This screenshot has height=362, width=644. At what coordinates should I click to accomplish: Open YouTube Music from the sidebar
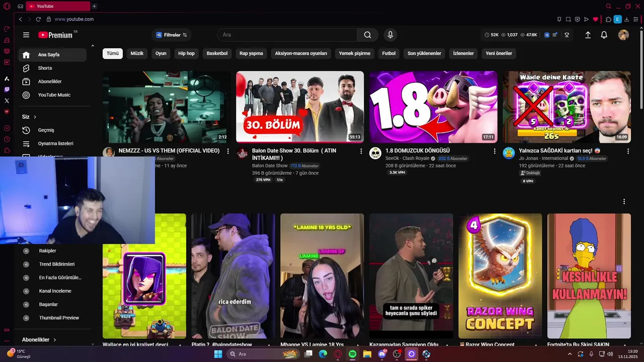point(52,95)
